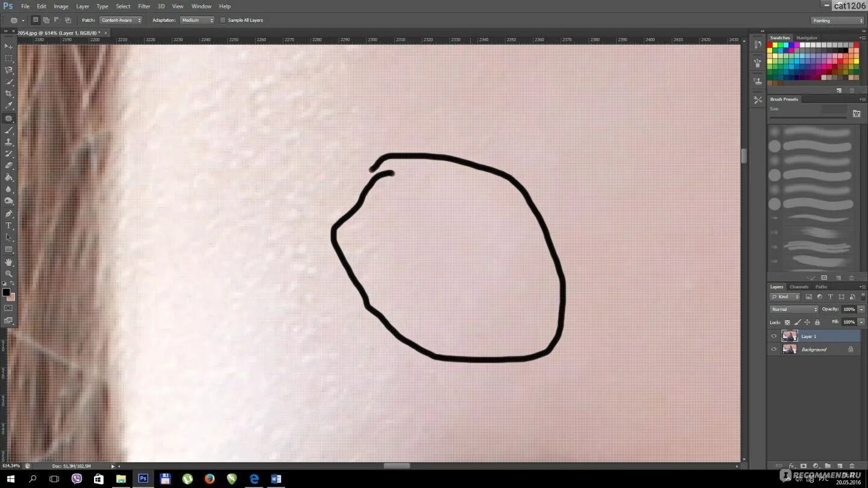868x488 pixels.
Task: Click the background color swatch
Action: coord(11,298)
